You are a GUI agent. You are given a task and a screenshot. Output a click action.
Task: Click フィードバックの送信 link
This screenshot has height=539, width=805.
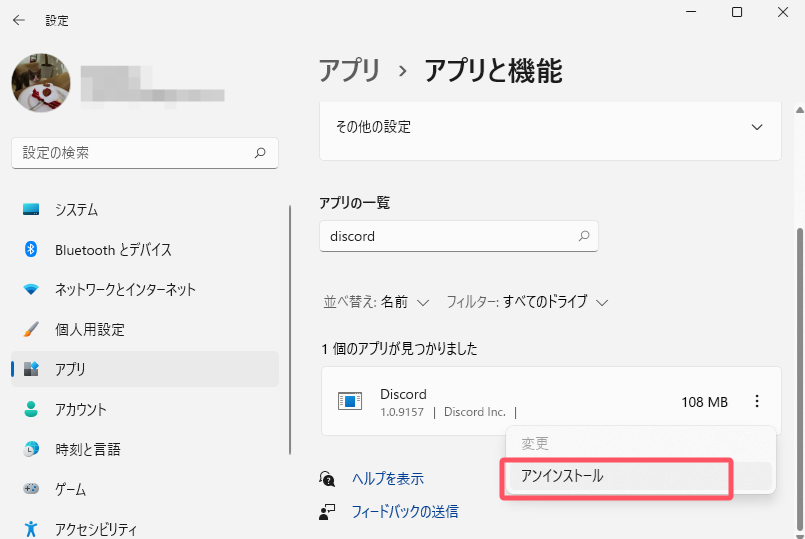(x=404, y=511)
